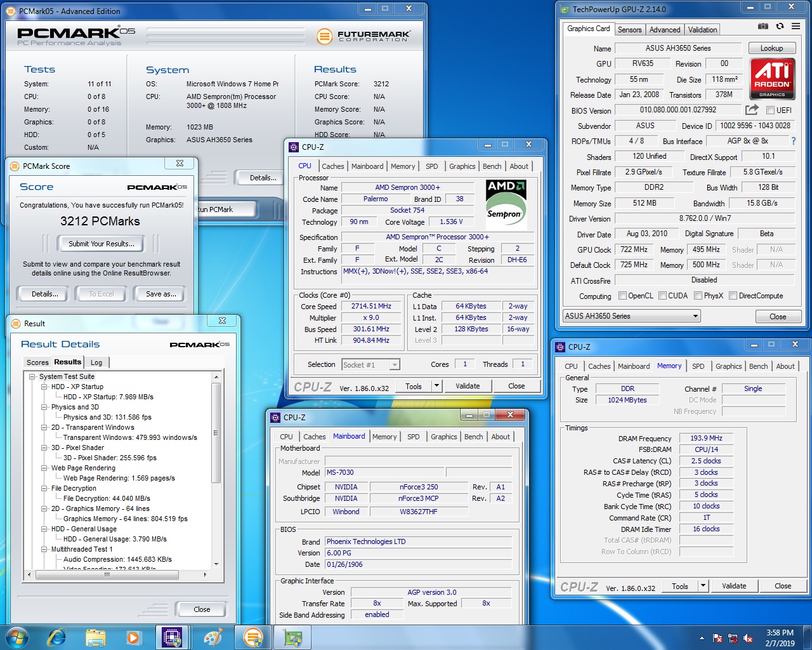This screenshot has width=812, height=650.
Task: Open the Tools dropdown arrow in CPU-Z Memory window
Action: [x=703, y=586]
